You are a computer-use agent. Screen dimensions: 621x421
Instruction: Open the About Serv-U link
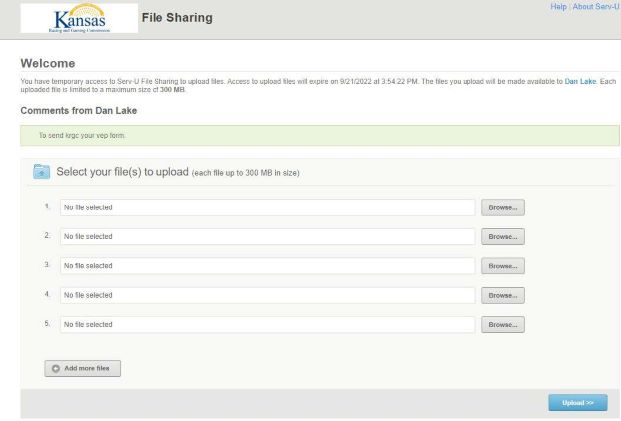(596, 7)
